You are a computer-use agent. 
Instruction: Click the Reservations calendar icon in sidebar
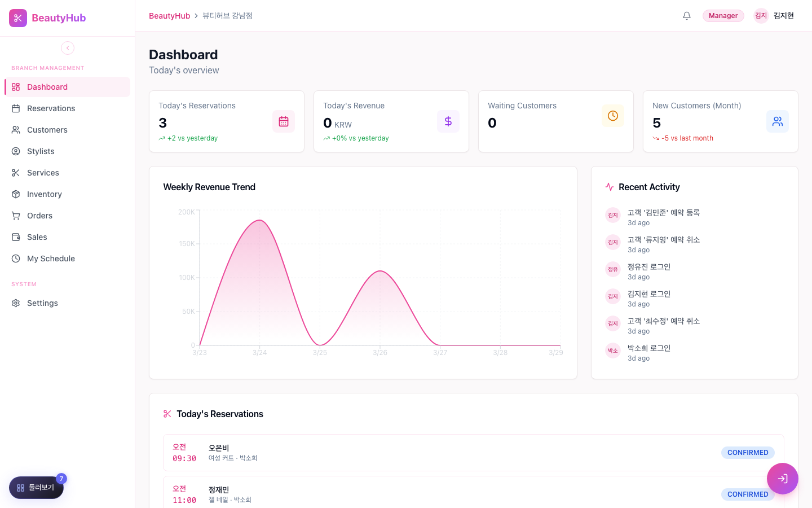tap(16, 108)
